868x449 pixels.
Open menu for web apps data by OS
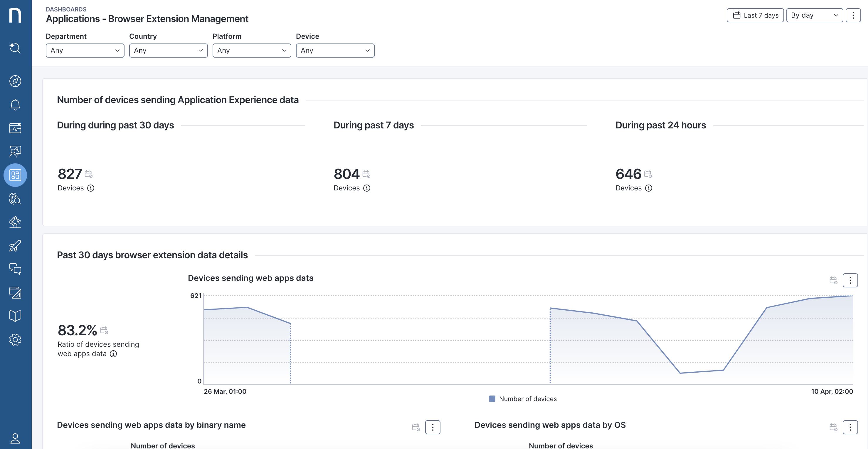pyautogui.click(x=850, y=428)
